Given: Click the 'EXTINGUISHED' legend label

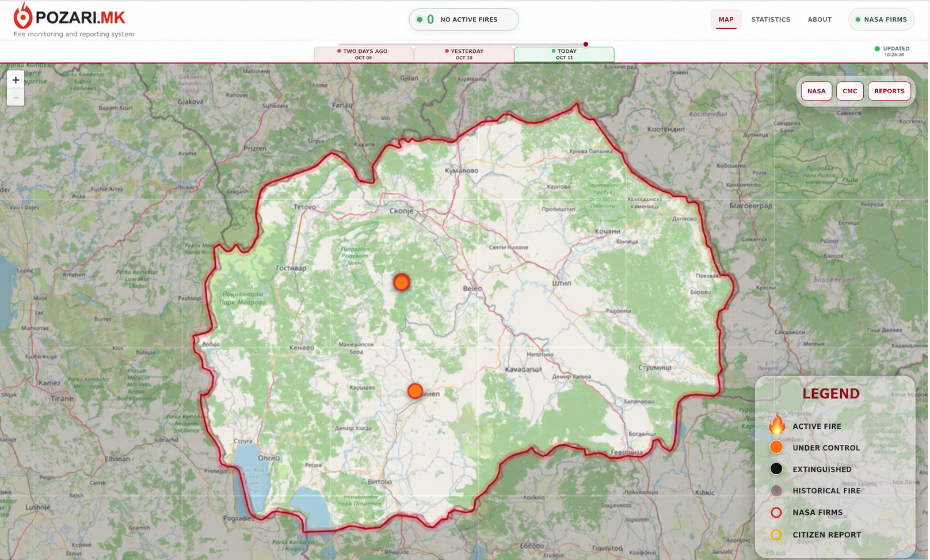Looking at the screenshot, I should [x=822, y=469].
